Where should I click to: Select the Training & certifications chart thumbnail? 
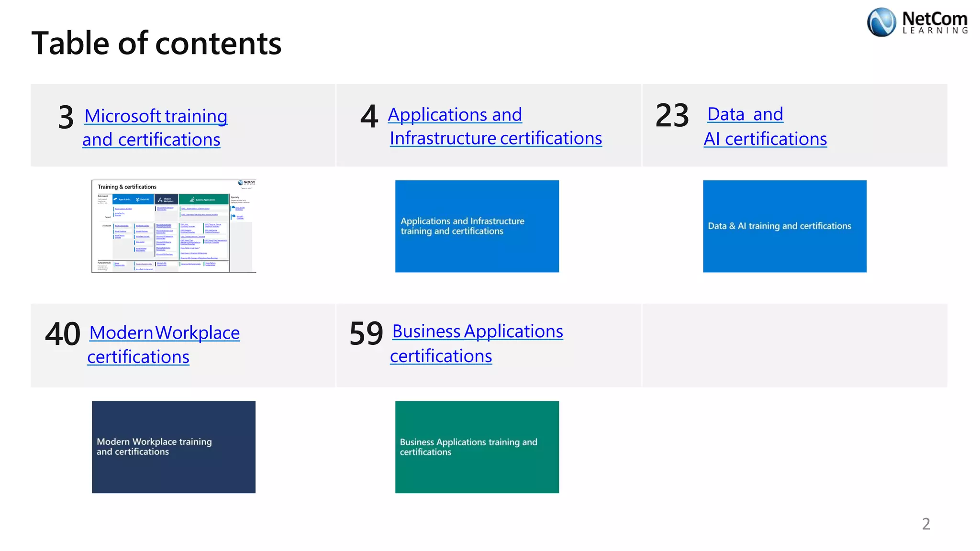(174, 226)
